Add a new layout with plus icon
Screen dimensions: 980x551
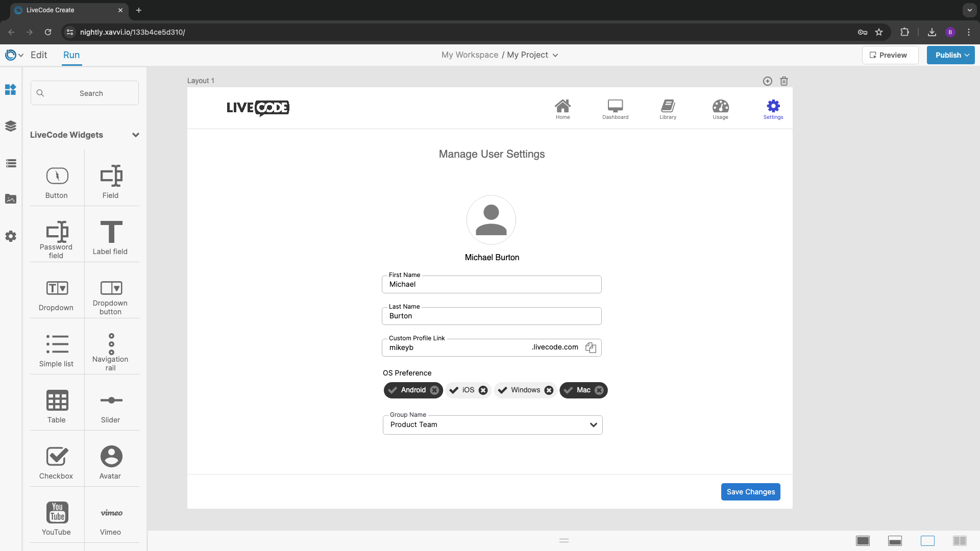click(x=767, y=81)
